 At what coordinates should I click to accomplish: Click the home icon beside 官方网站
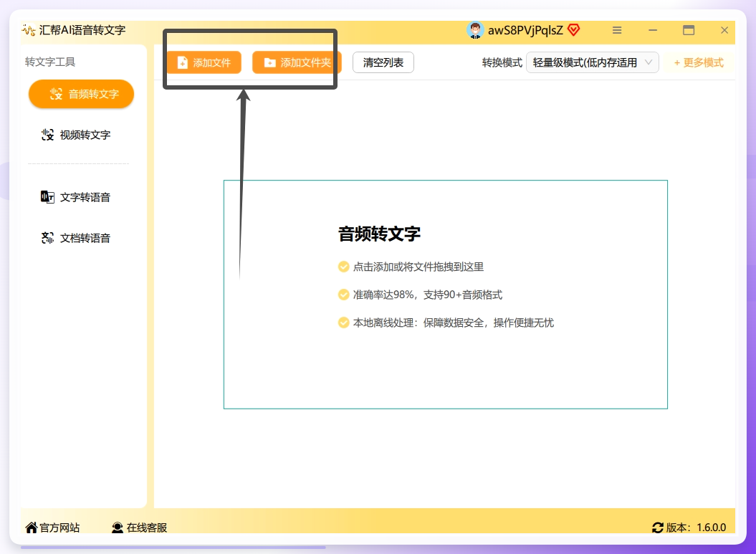tap(32, 527)
